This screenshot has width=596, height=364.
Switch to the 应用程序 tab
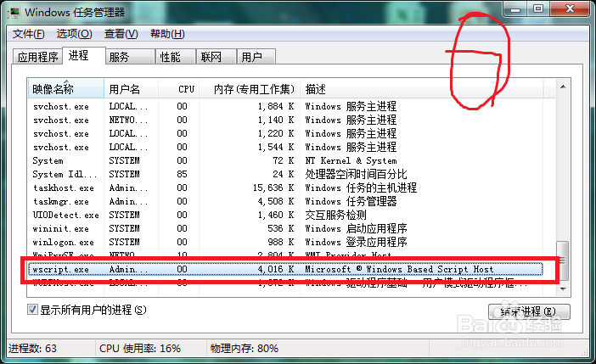tap(37, 57)
